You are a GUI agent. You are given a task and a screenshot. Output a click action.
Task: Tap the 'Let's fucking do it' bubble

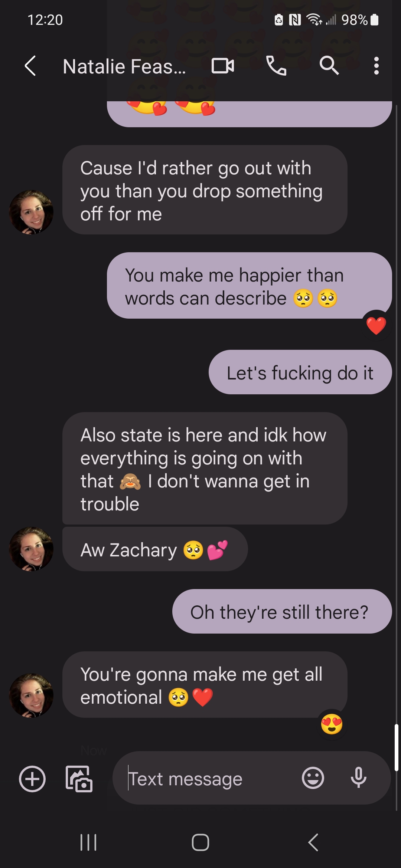[300, 372]
